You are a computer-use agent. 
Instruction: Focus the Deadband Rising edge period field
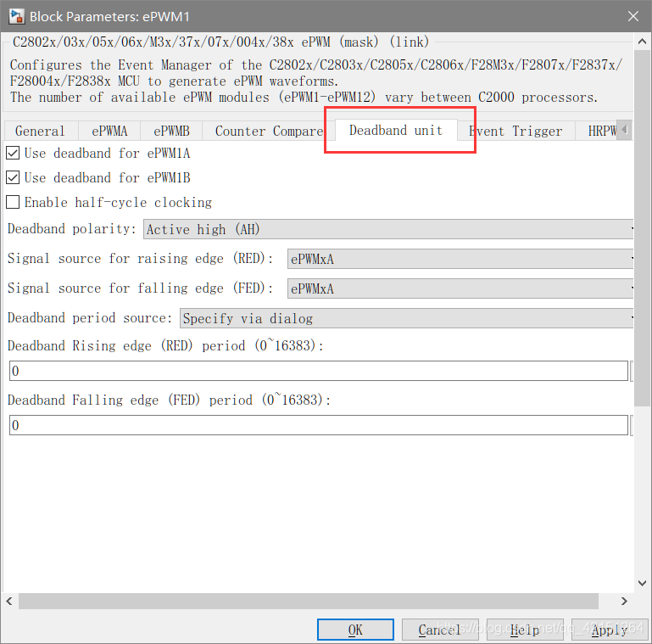319,371
